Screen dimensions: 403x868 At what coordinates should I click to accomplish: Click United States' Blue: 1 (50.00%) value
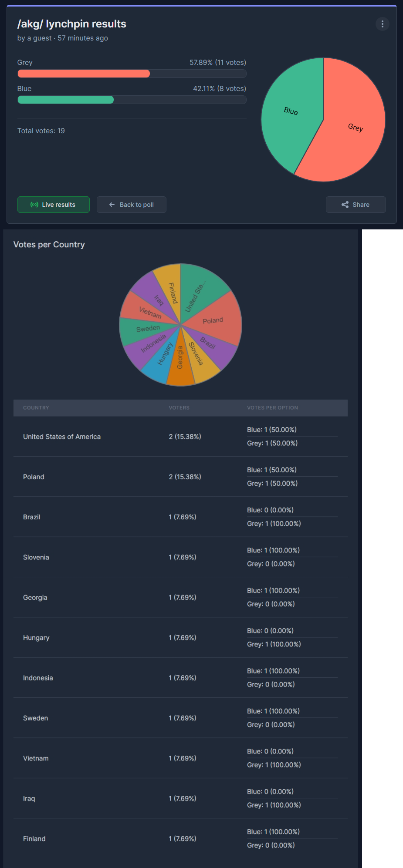coord(272,430)
